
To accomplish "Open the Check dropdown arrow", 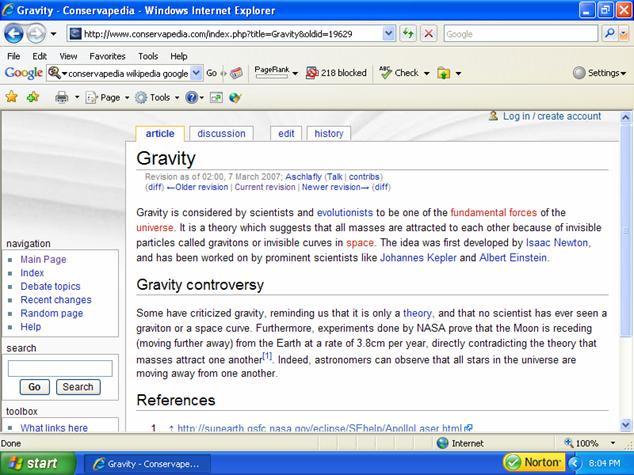I will tap(427, 74).
